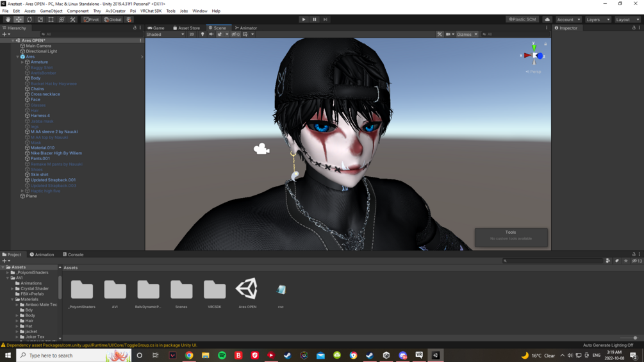Open component editor tools in Scene view

[440, 34]
